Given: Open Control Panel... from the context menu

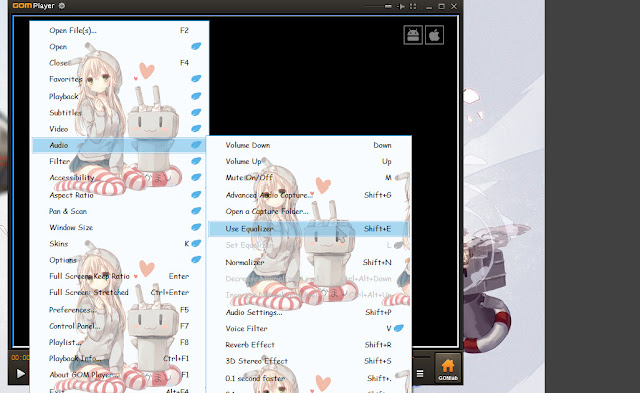Looking at the screenshot, I should (118, 326).
